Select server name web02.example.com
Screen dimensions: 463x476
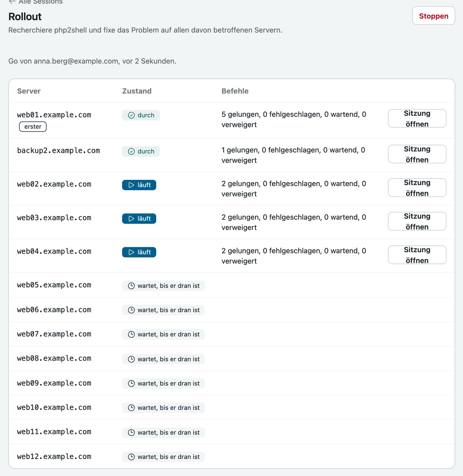[x=54, y=184]
